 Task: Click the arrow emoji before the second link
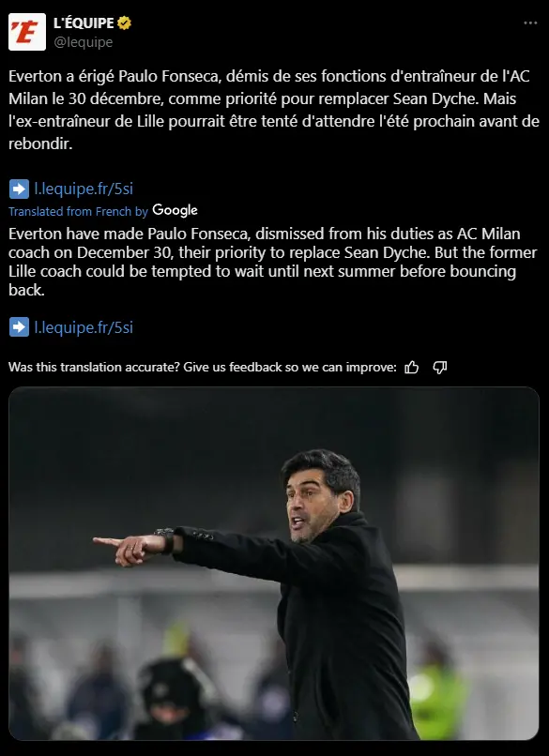19,327
